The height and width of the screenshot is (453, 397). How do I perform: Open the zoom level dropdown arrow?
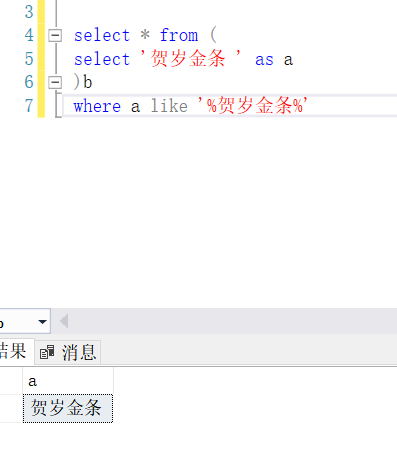pyautogui.click(x=42, y=322)
